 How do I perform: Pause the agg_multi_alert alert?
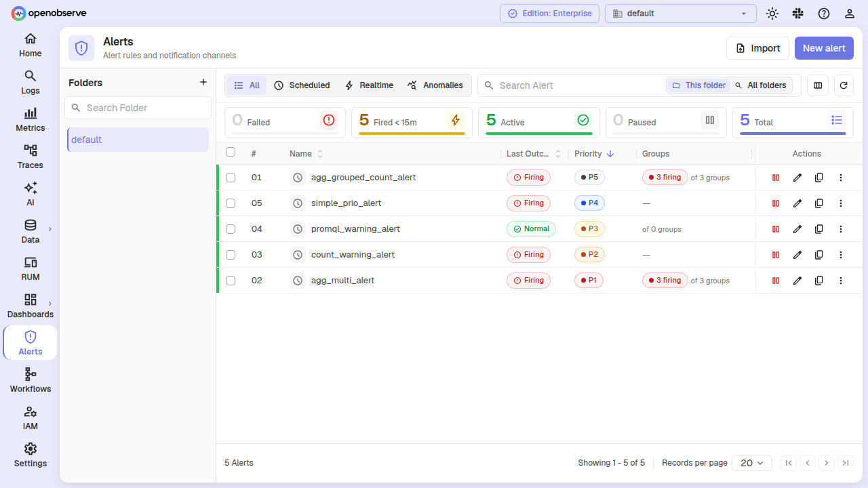[776, 281]
